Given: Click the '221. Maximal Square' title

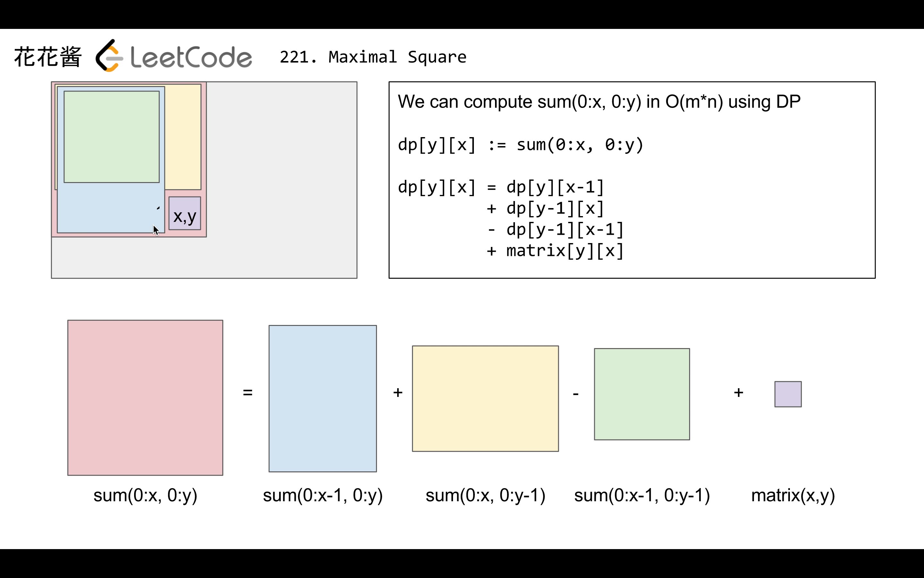Looking at the screenshot, I should 373,57.
